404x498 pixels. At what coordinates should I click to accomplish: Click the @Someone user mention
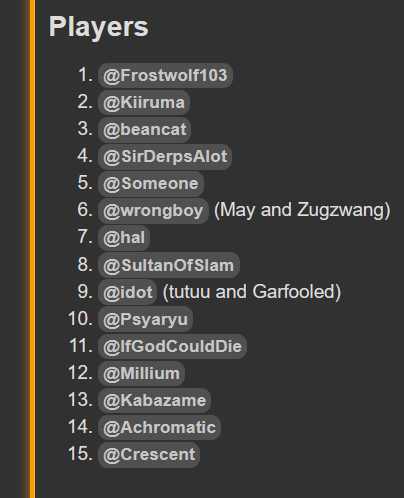click(151, 184)
